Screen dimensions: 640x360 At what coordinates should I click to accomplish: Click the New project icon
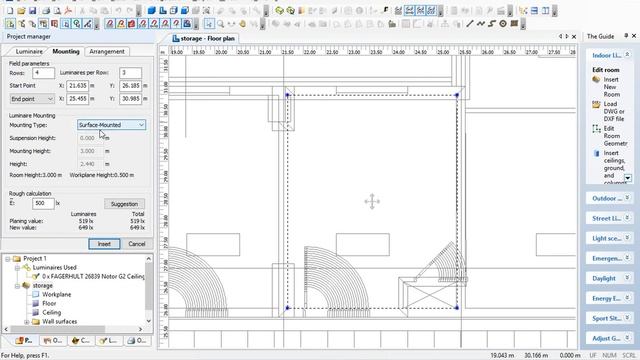pyautogui.click(x=10, y=11)
